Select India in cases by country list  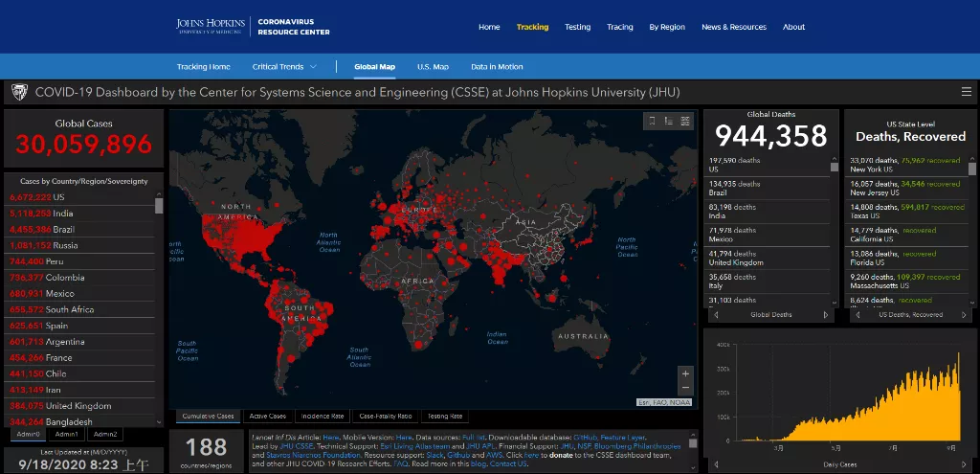[x=80, y=214]
